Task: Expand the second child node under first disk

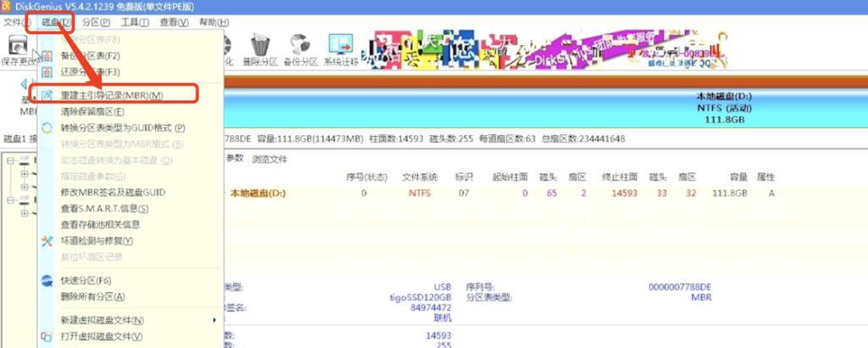Action: (25, 188)
